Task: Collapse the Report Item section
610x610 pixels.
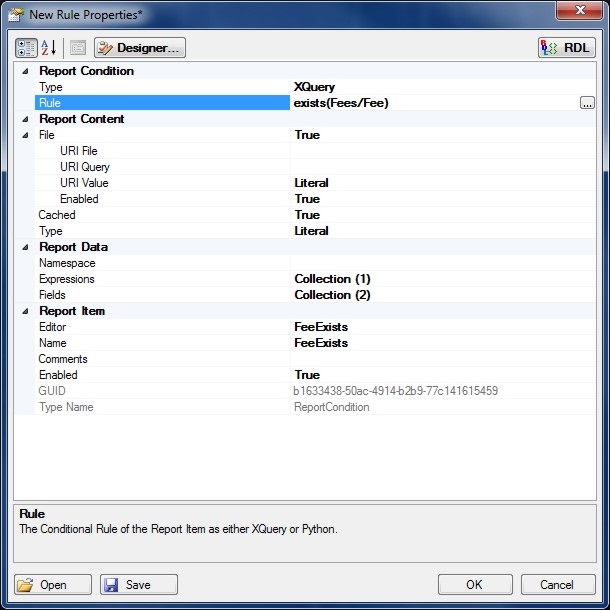Action: pyautogui.click(x=24, y=311)
